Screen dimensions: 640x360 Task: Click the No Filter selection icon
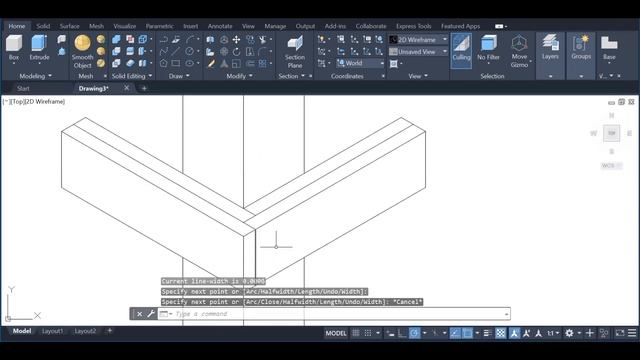[488, 48]
